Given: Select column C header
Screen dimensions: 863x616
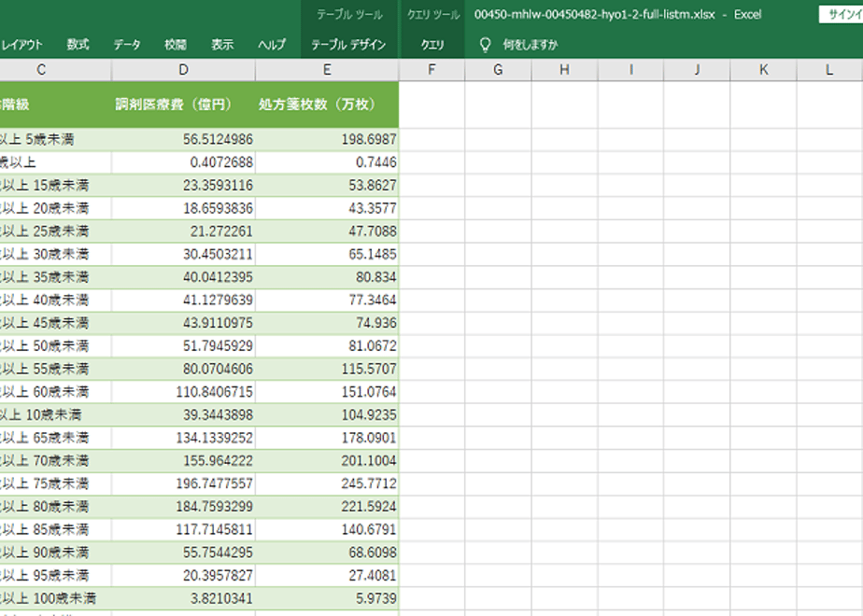Looking at the screenshot, I should pyautogui.click(x=56, y=70).
